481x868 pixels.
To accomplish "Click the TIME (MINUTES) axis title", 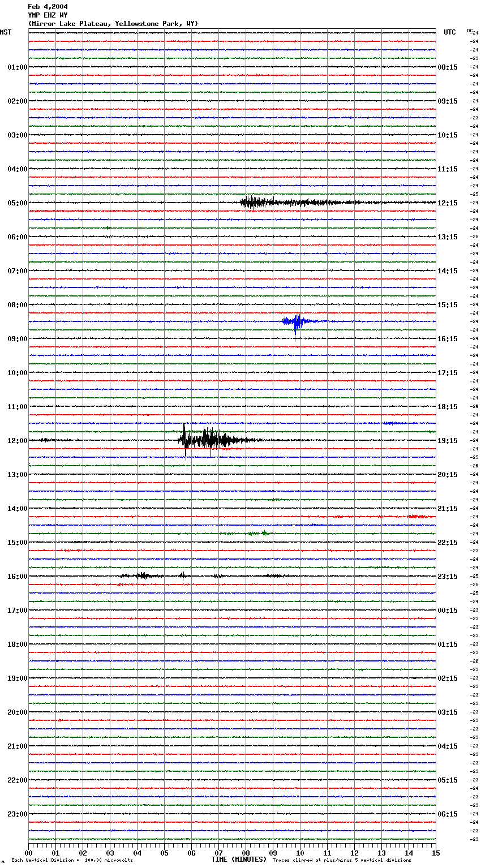I will (239, 860).
